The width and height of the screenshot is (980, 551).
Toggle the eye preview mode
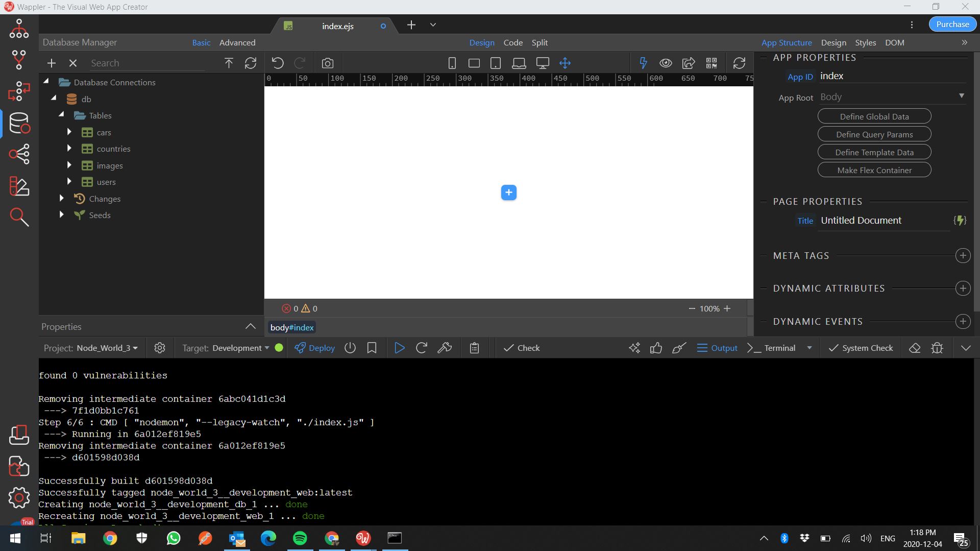[666, 63]
